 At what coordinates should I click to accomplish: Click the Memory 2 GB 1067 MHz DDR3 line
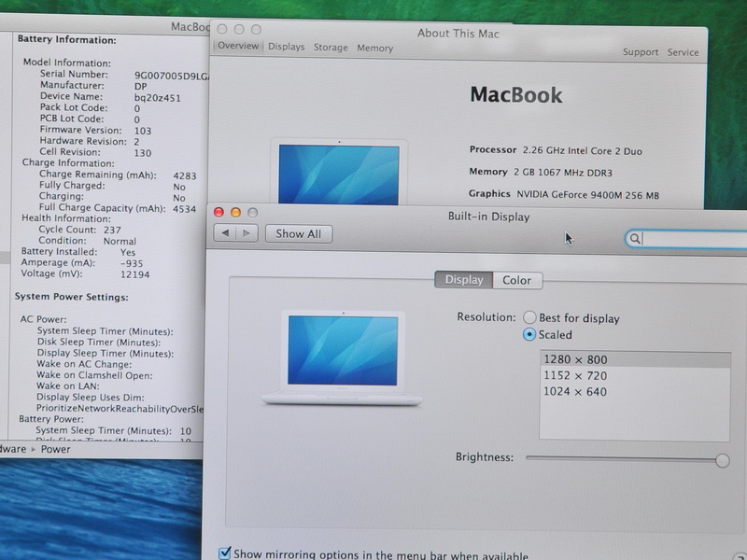541,172
